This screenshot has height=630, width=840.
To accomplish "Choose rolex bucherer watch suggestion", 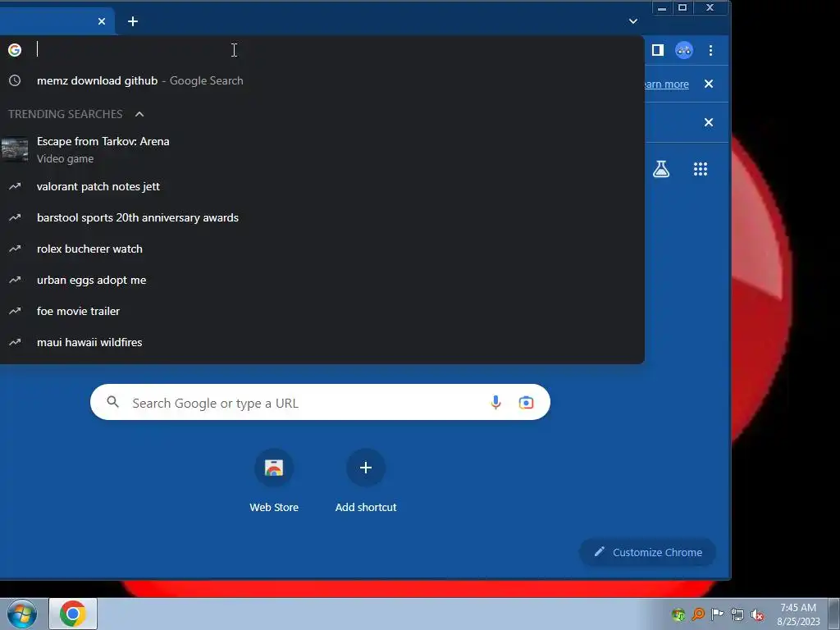I will point(322,249).
